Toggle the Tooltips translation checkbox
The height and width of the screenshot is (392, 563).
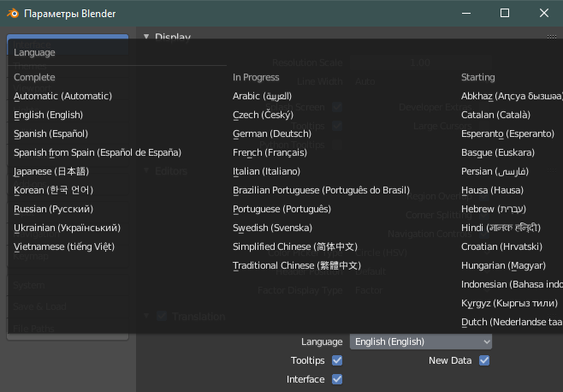[337, 360]
